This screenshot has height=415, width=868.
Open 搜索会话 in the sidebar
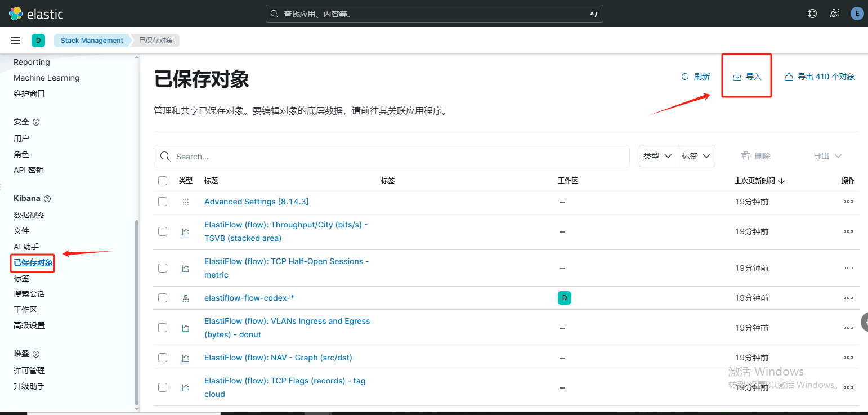pyautogui.click(x=29, y=294)
